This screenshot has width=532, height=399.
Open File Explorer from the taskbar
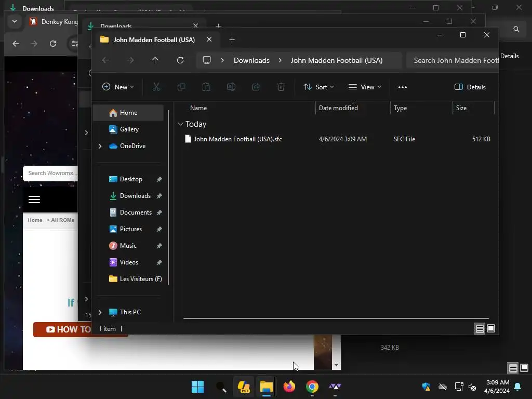pyautogui.click(x=267, y=387)
